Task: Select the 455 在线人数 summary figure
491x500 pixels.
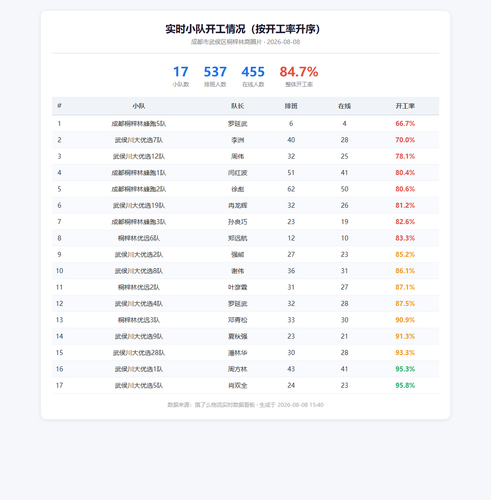Action: pyautogui.click(x=253, y=76)
